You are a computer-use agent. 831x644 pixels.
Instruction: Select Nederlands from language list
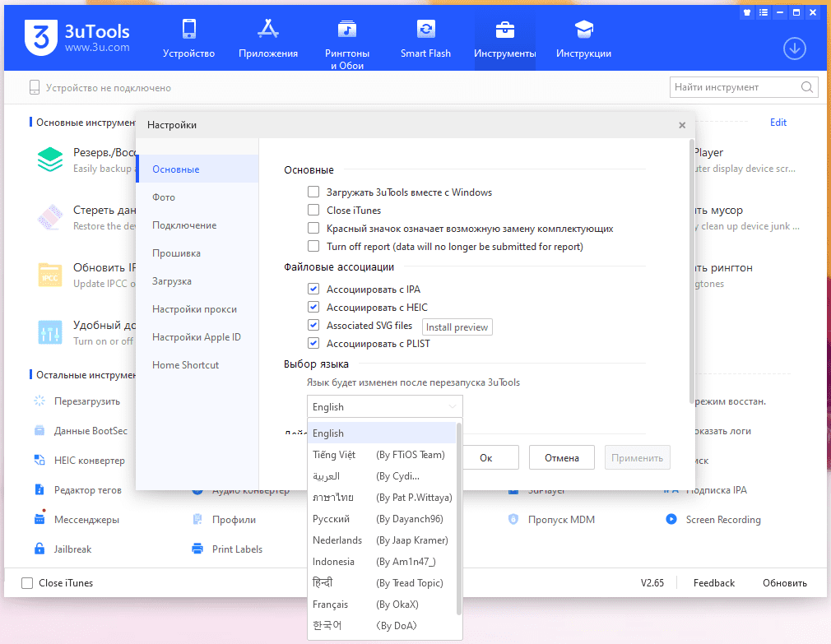point(382,540)
